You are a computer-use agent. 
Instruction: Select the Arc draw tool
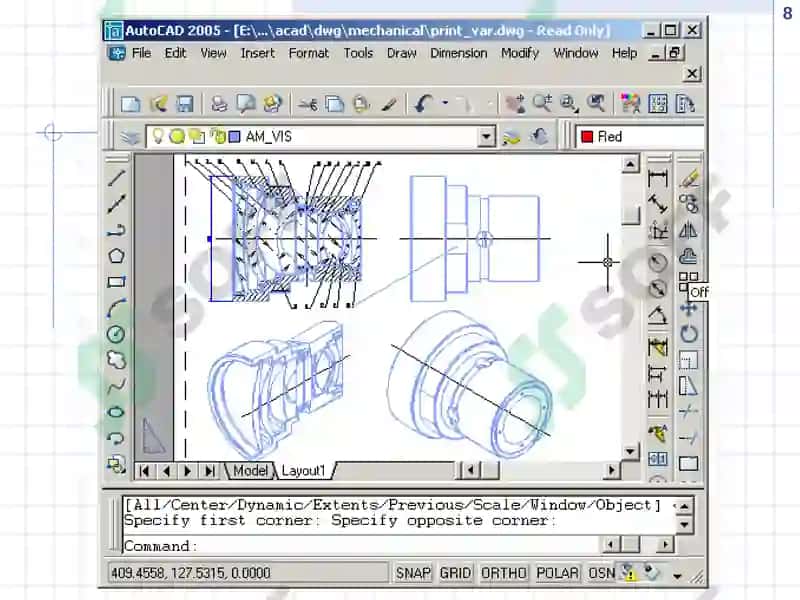tap(116, 308)
